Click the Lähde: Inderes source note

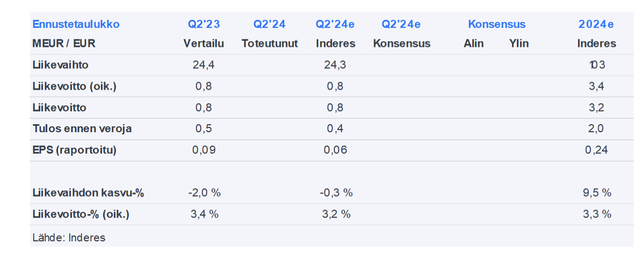(69, 237)
